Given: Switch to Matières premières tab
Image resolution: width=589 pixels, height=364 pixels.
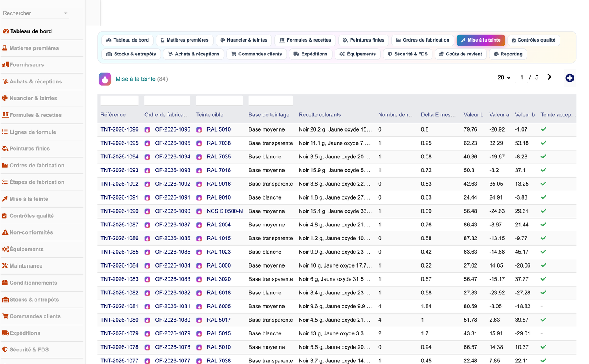Looking at the screenshot, I should click(x=184, y=40).
